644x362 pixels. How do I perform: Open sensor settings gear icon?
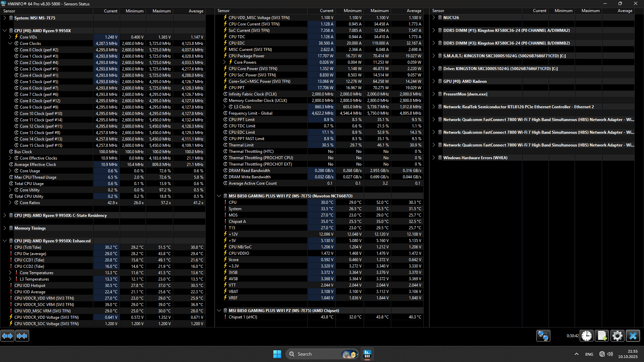[617, 336]
